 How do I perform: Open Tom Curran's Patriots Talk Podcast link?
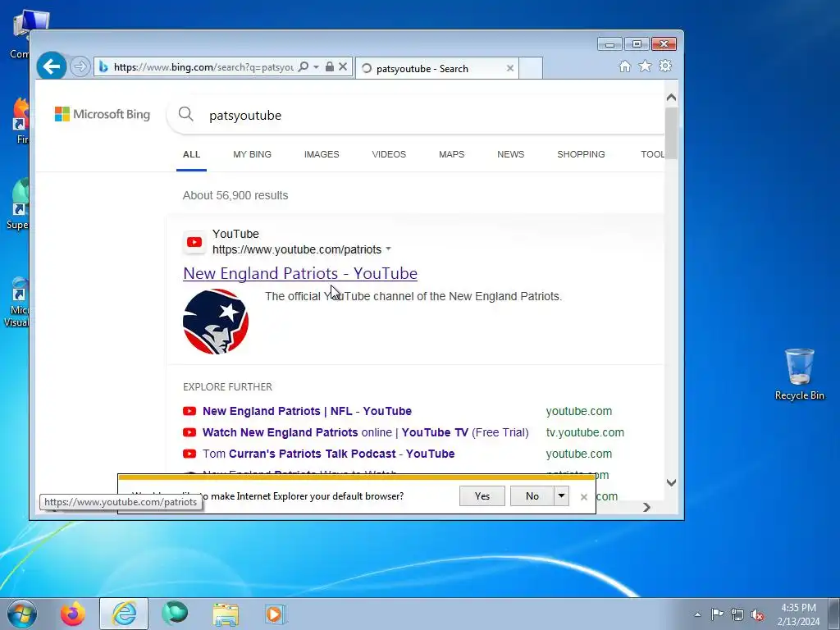[x=328, y=454]
